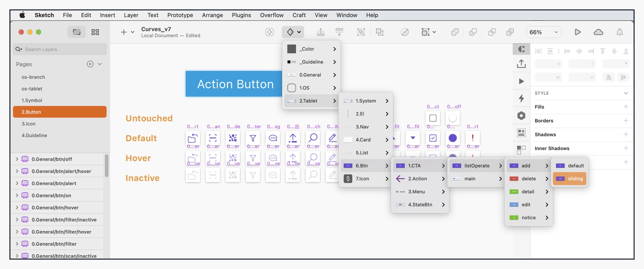Add a new fill with Fills plus
This screenshot has width=644, height=269.
[626, 107]
